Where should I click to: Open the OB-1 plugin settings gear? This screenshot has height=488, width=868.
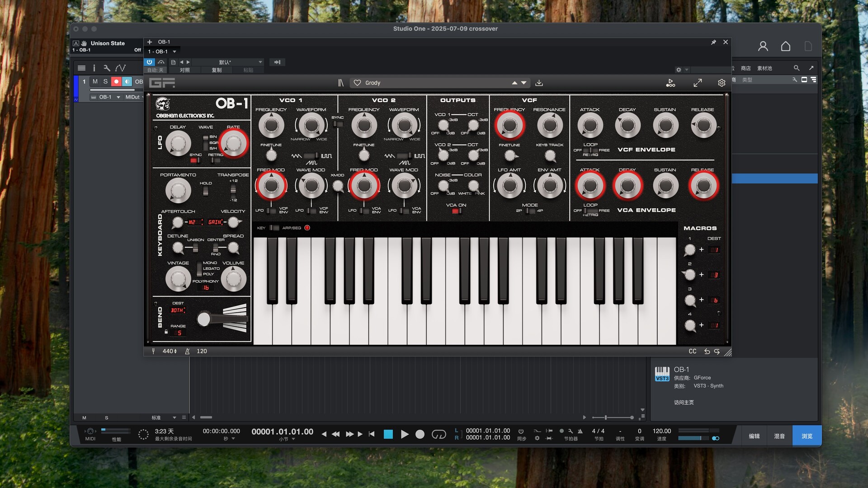tap(722, 83)
